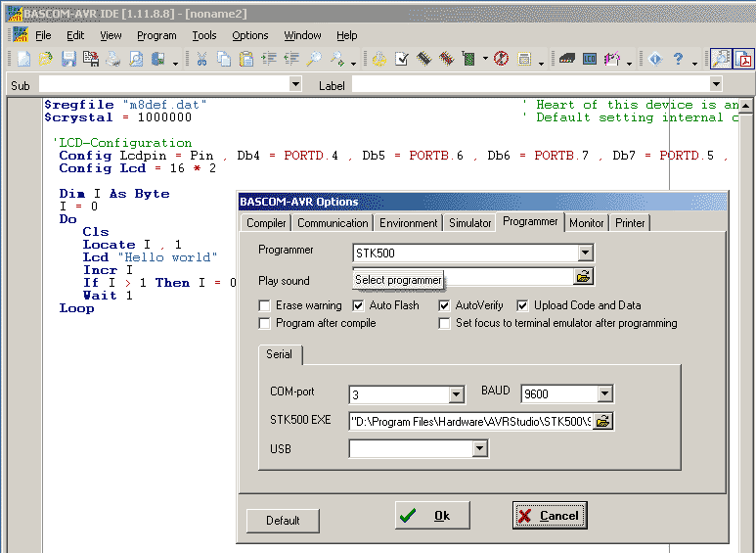The height and width of the screenshot is (553, 756).
Task: Switch to the Simulator tab
Action: (469, 223)
